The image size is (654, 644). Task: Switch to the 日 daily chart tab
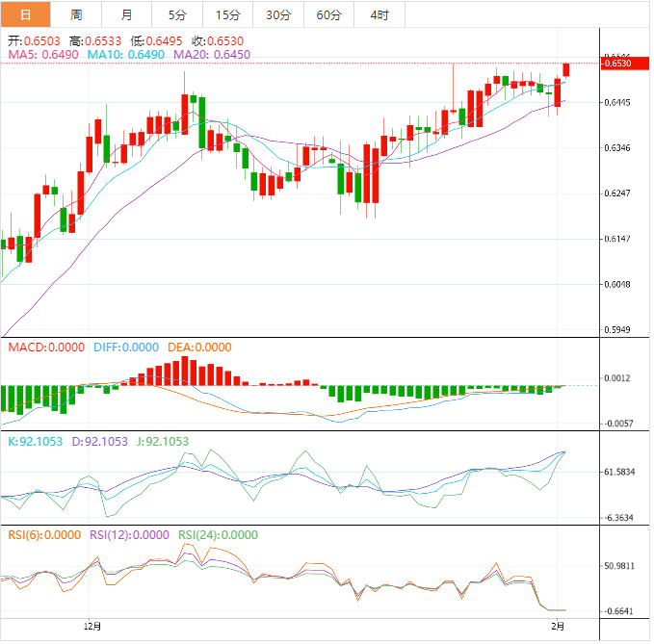(25, 15)
